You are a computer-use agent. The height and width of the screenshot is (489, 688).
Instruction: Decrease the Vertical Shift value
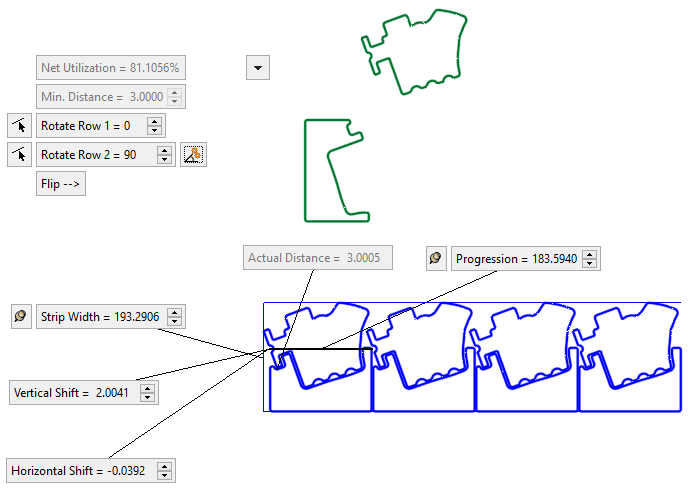pyautogui.click(x=148, y=397)
